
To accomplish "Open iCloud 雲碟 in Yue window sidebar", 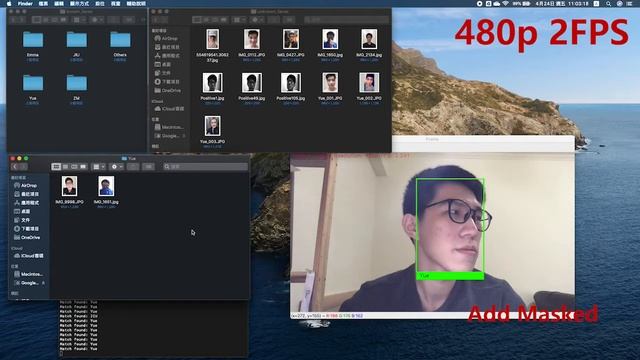I will [x=29, y=256].
